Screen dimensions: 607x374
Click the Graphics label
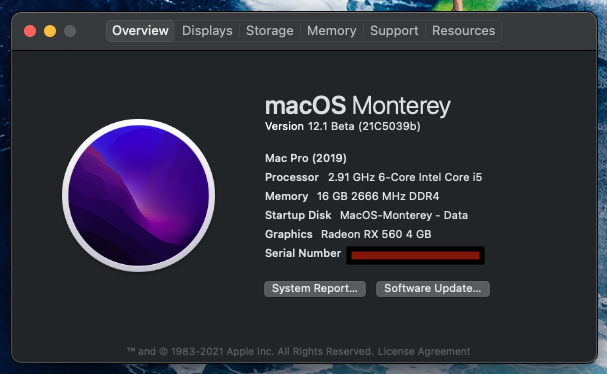pyautogui.click(x=288, y=234)
